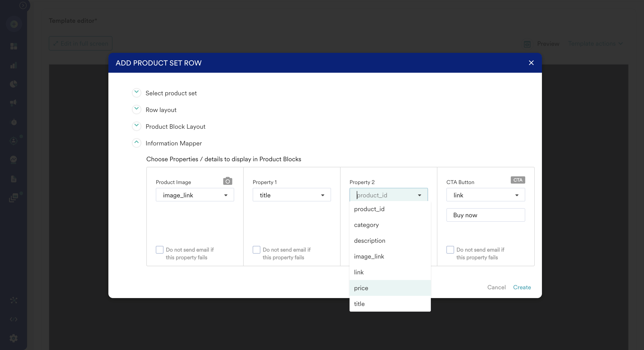Viewport: 644px width, 350px height.
Task: Open dashboard grid icon in sidebar
Action: 14,46
